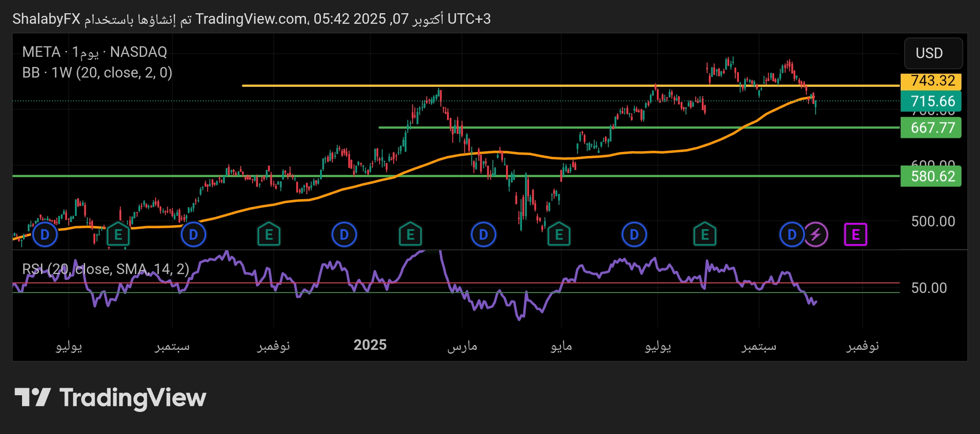
Task: Click the TradingView.com text in the header
Action: click(252, 19)
